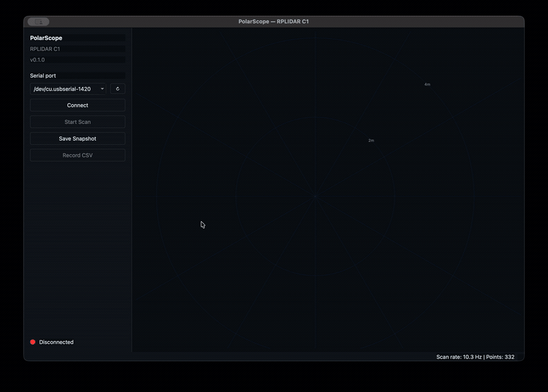Click the center origin of polar plot
The image size is (548, 392).
[315, 197]
